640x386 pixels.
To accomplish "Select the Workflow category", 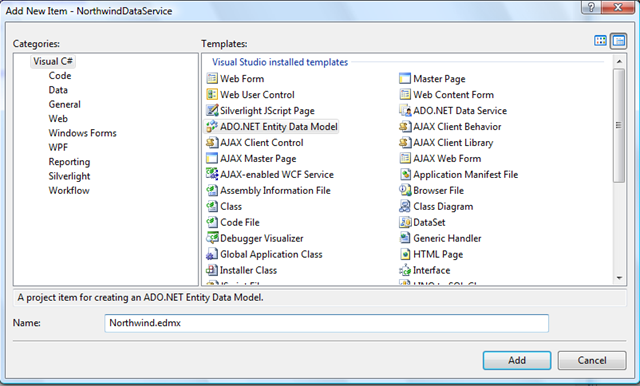I will pos(69,190).
